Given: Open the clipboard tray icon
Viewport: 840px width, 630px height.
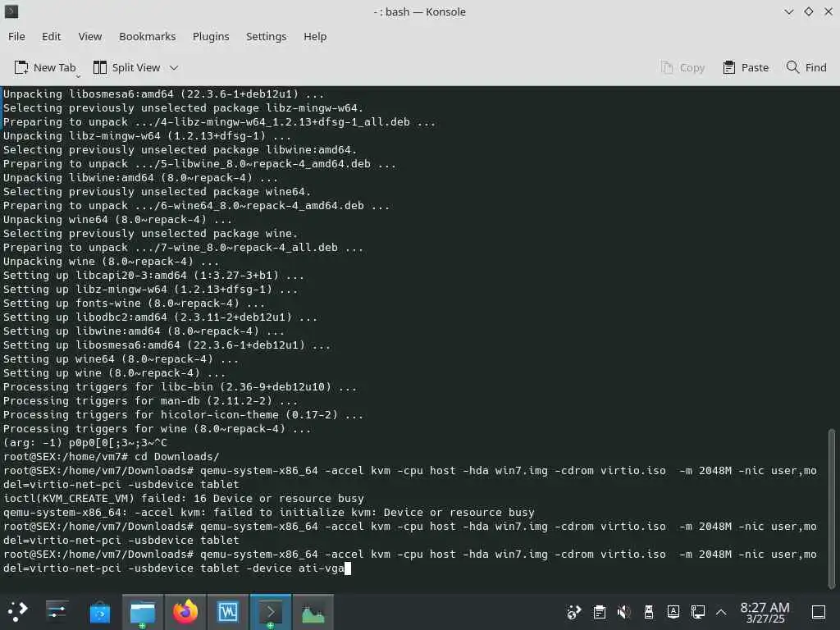Looking at the screenshot, I should coord(600,612).
